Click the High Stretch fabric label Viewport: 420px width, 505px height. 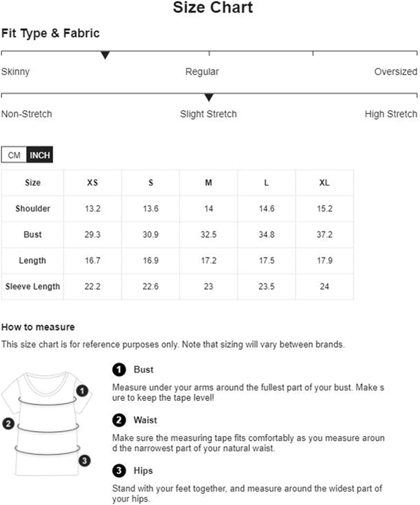391,114
